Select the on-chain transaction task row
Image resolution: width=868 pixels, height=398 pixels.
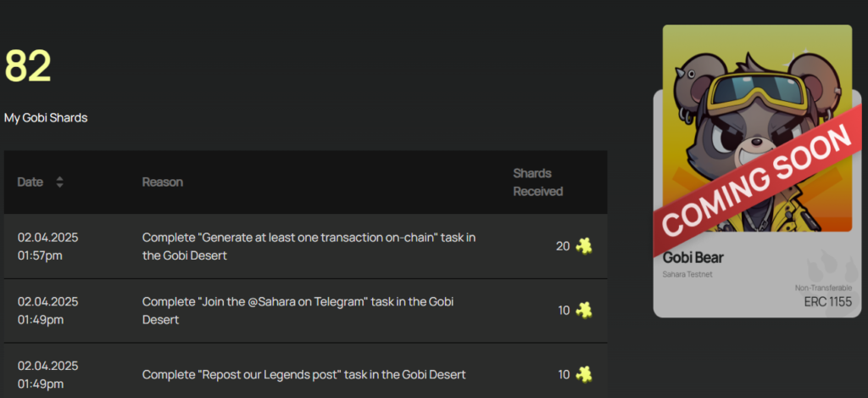click(305, 246)
